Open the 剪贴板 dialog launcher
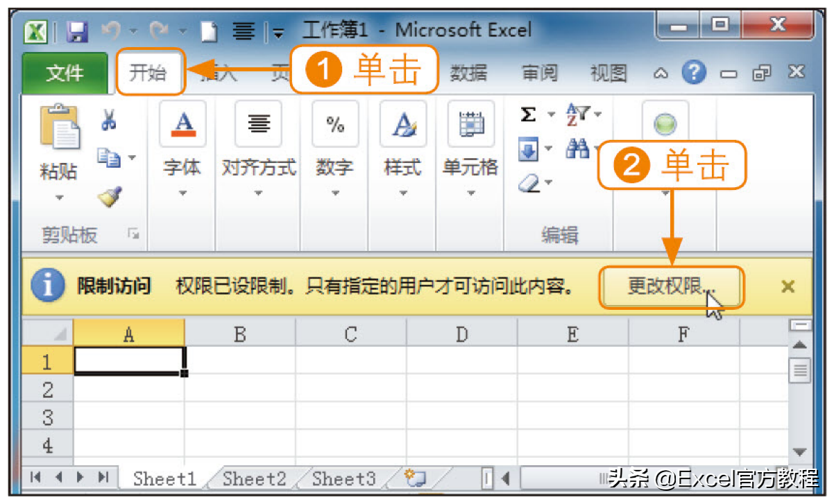This screenshot has width=834, height=504. [x=133, y=236]
